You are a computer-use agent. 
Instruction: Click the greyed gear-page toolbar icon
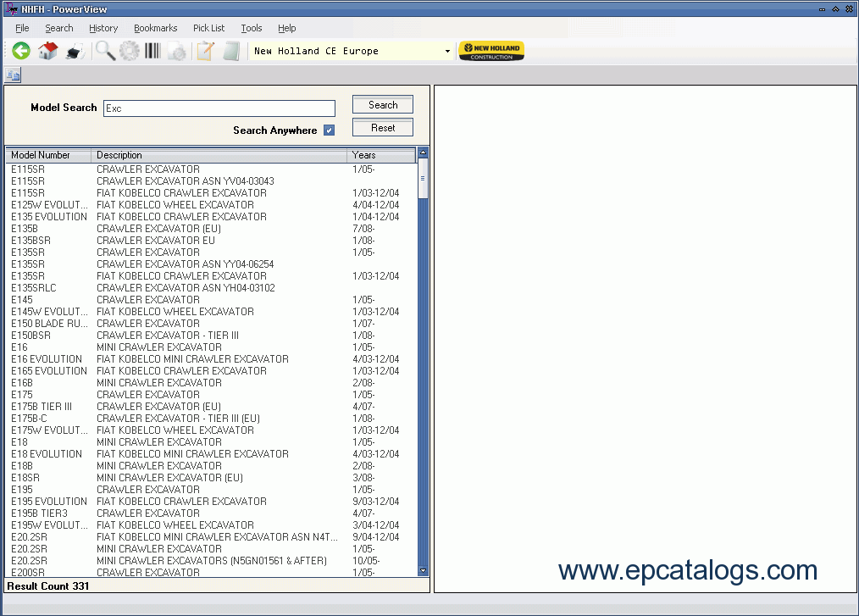point(177,52)
